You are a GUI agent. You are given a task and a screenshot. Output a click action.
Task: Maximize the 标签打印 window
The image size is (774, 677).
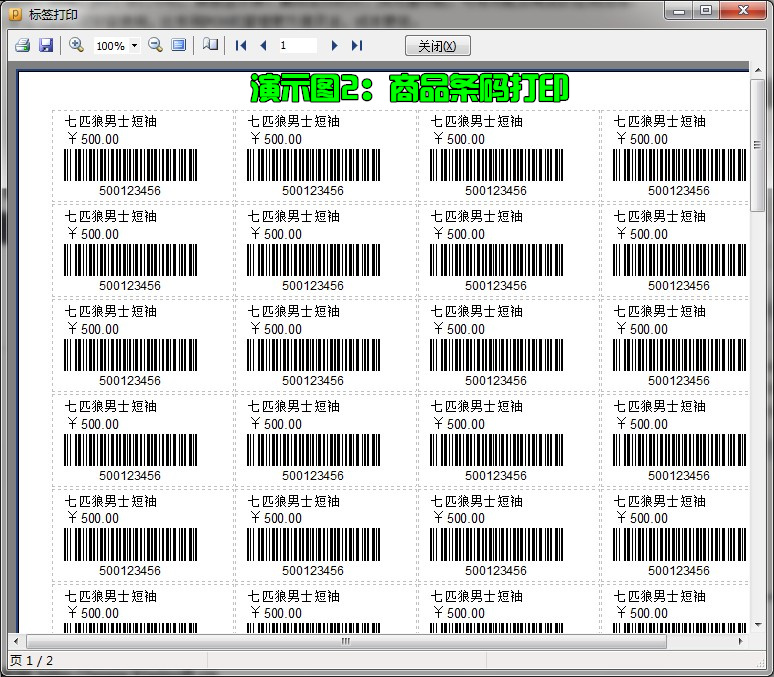click(706, 10)
